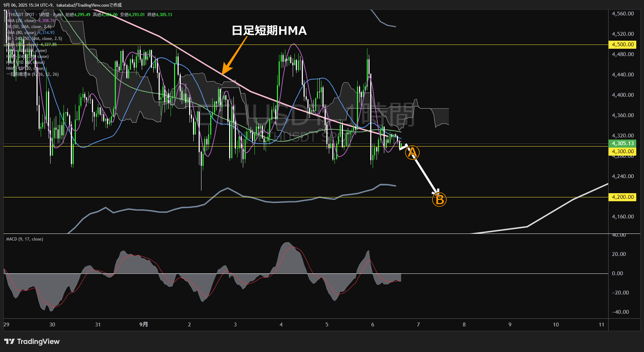644x352 pixels.
Task: Click the 終値 4,305.13 close value
Action: 160,15
